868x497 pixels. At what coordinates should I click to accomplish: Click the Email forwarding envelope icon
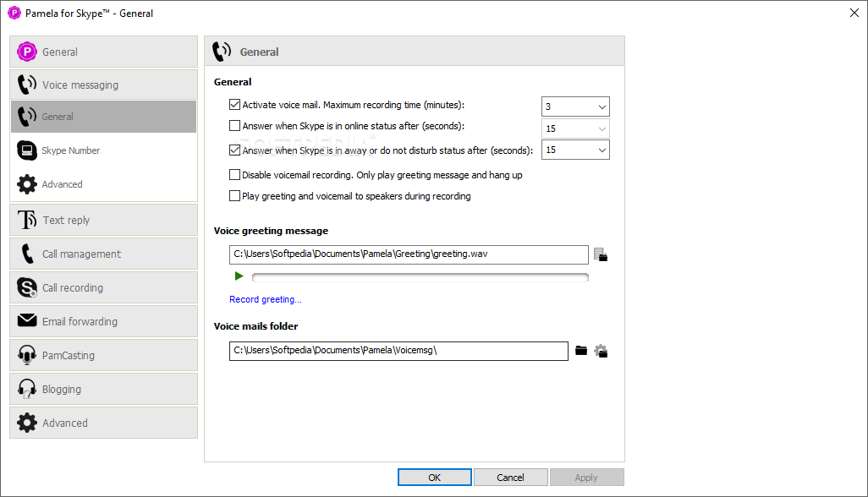(26, 320)
